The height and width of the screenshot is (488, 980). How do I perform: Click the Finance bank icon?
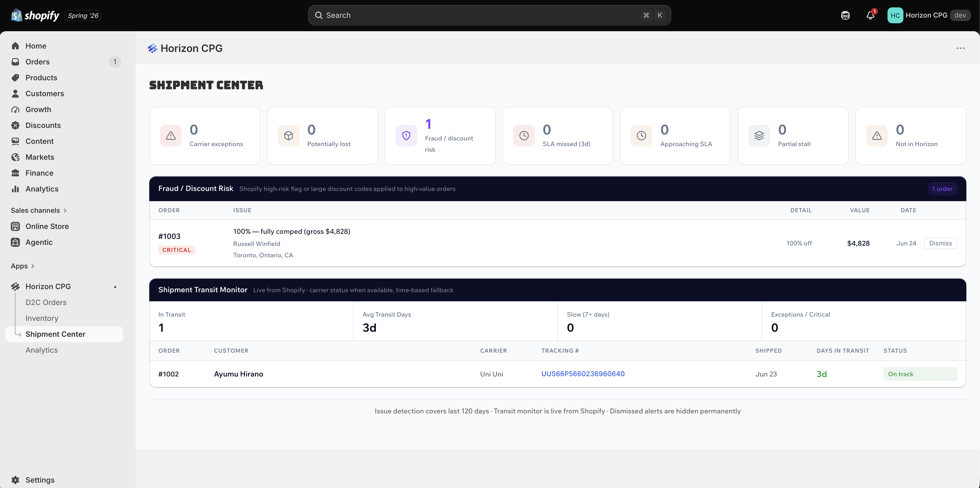[x=15, y=173]
